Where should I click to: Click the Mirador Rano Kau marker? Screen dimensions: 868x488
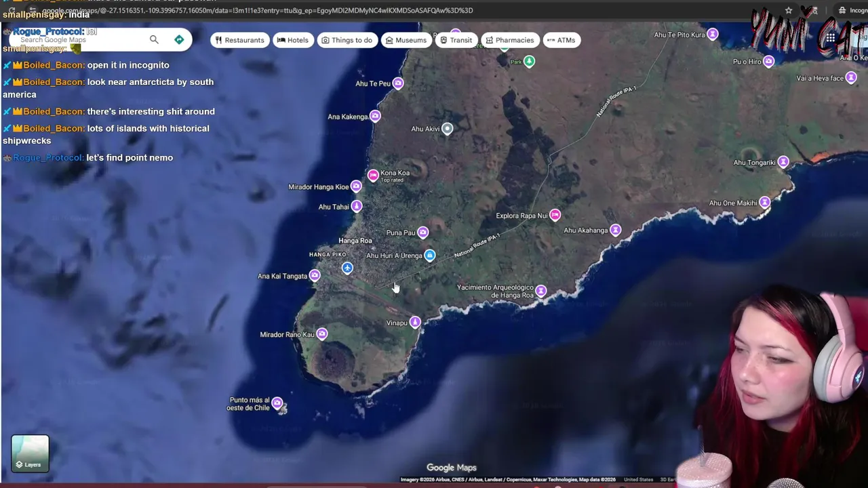[322, 333]
